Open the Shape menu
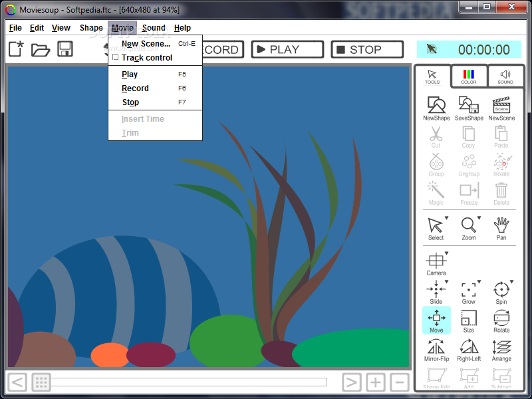Viewport: 532px width, 399px height. point(91,28)
